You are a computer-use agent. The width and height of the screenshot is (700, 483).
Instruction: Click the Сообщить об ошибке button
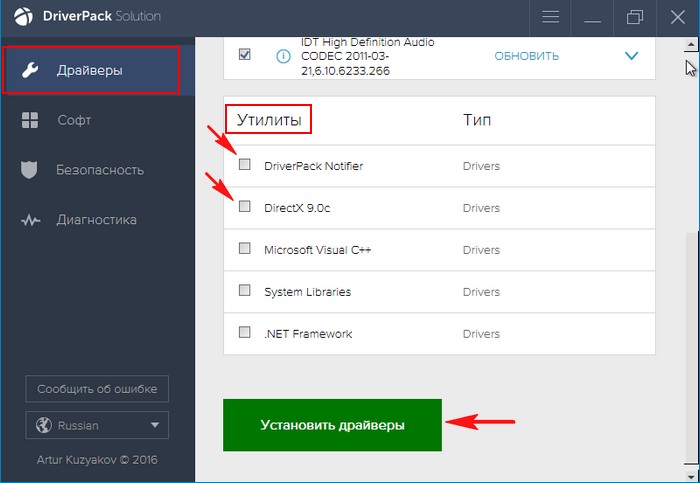point(97,388)
